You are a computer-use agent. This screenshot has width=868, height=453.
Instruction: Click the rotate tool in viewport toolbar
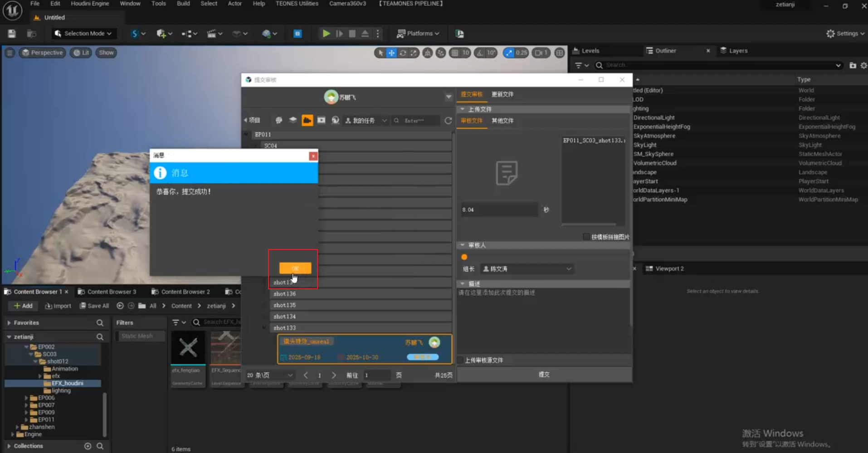(403, 53)
